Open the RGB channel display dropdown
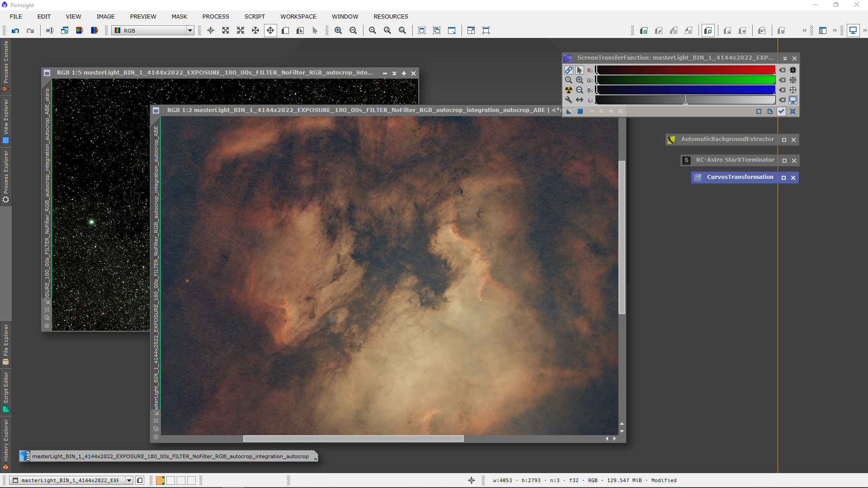 (190, 30)
